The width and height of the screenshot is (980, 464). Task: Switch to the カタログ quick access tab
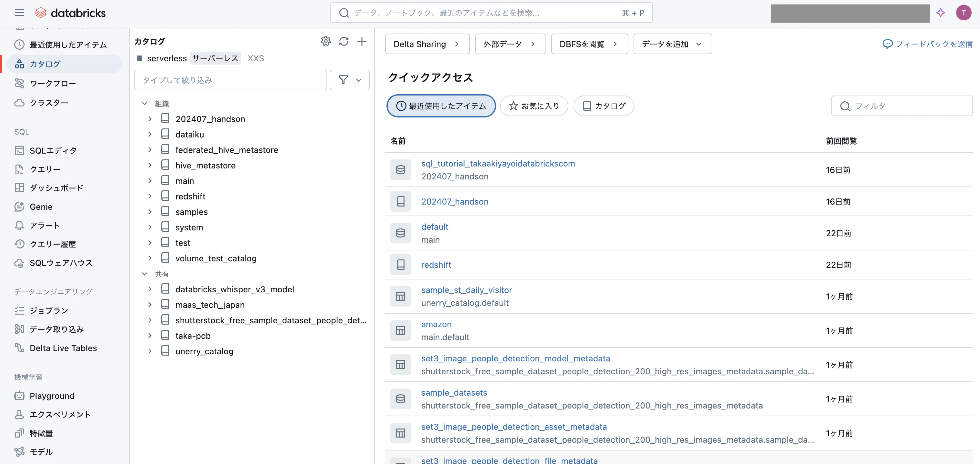603,106
